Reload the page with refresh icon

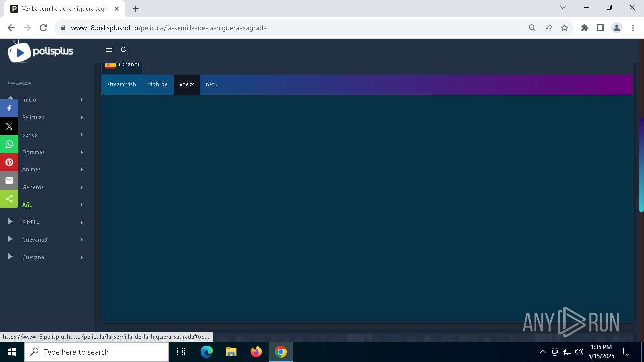pos(43,28)
